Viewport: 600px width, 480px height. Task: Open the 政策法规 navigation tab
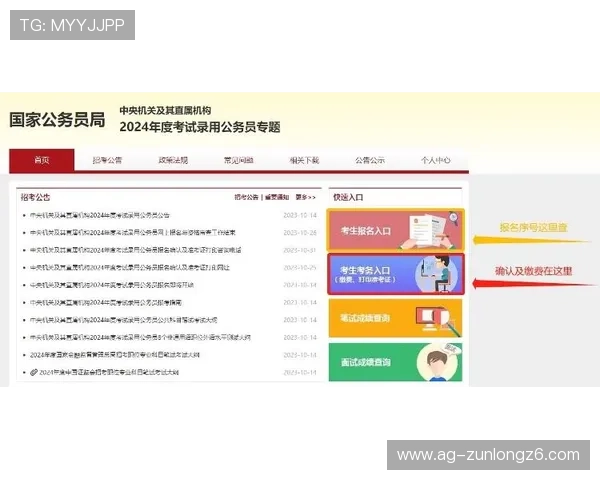pyautogui.click(x=173, y=160)
